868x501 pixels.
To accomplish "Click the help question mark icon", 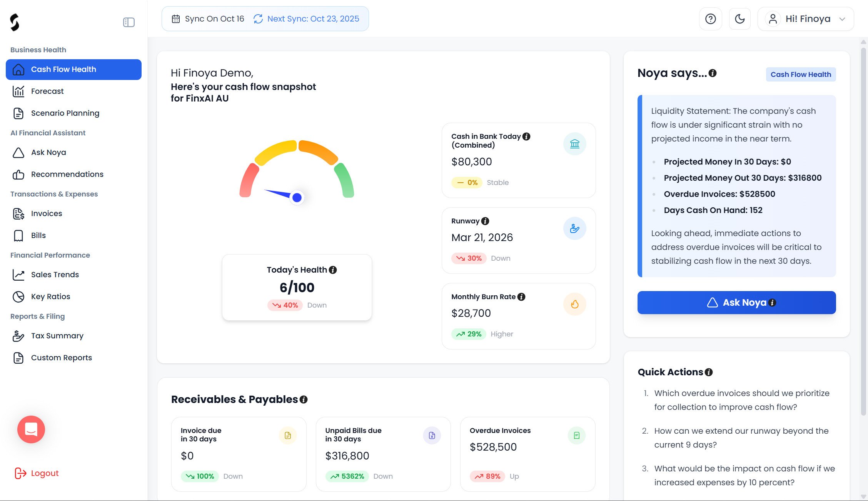I will click(x=710, y=19).
